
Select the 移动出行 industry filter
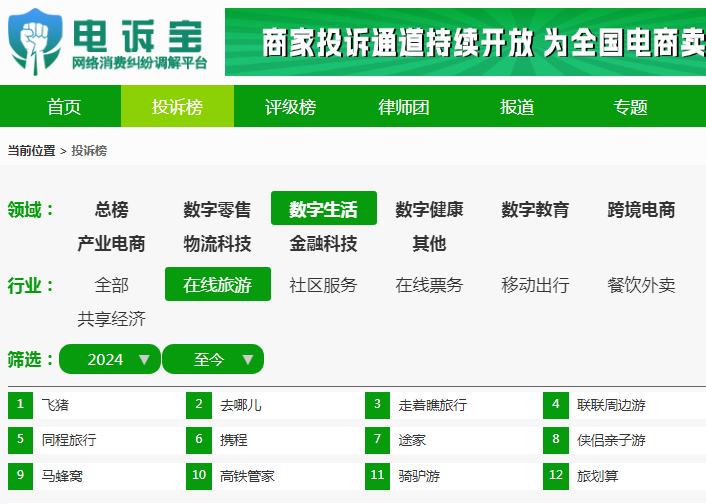click(535, 285)
